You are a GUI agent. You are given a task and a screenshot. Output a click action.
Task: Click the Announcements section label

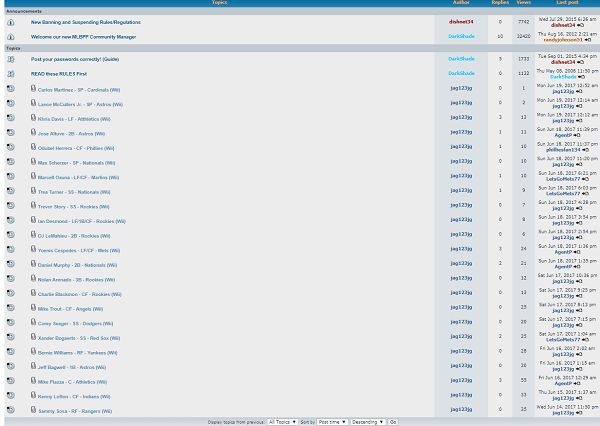pos(24,11)
